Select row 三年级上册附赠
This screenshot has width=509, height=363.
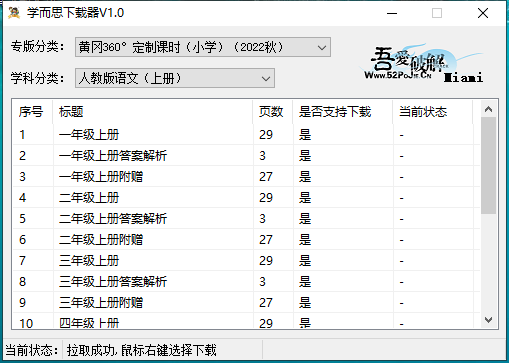point(246,303)
